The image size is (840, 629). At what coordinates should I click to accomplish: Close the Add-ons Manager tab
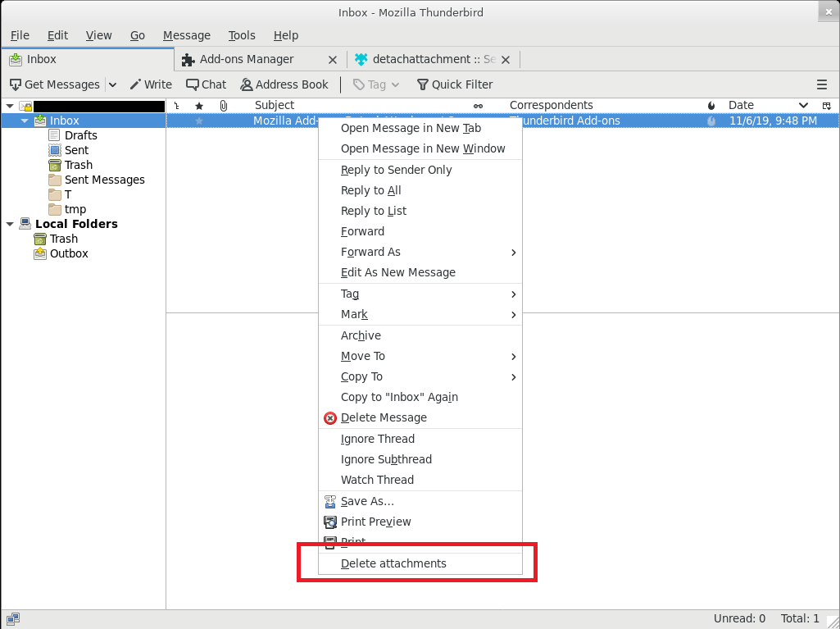pos(333,60)
